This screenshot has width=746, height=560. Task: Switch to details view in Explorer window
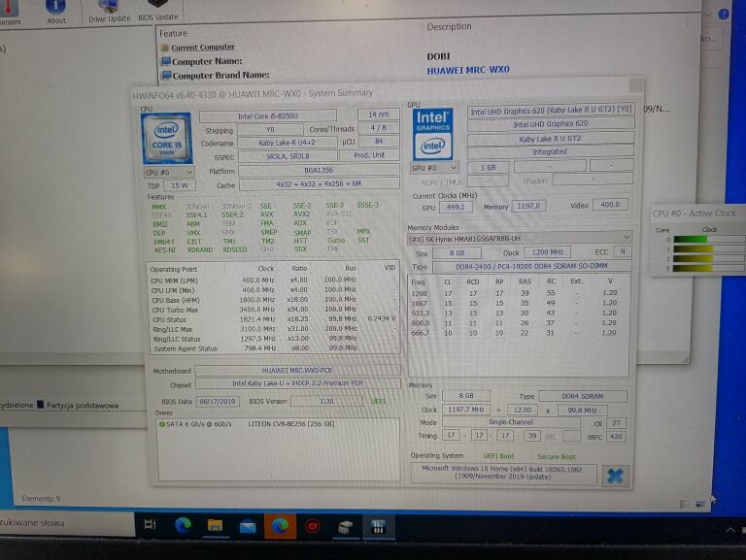pos(685,504)
